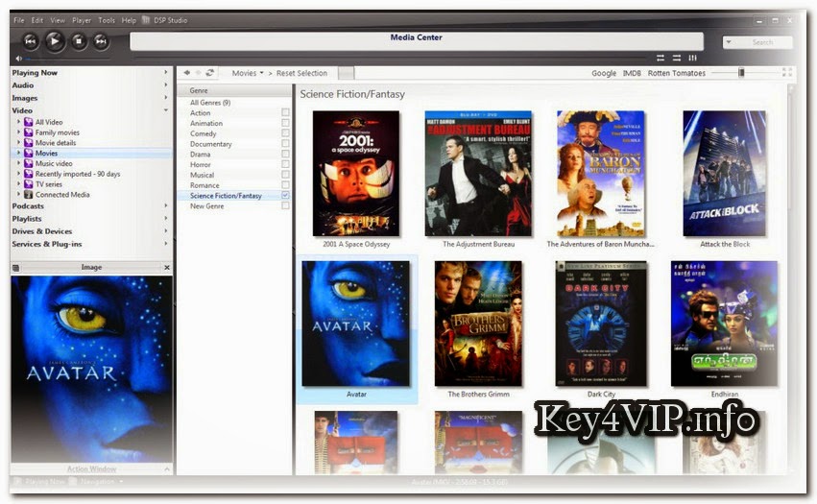The width and height of the screenshot is (817, 504).
Task: Click the Music video library icon
Action: (29, 163)
